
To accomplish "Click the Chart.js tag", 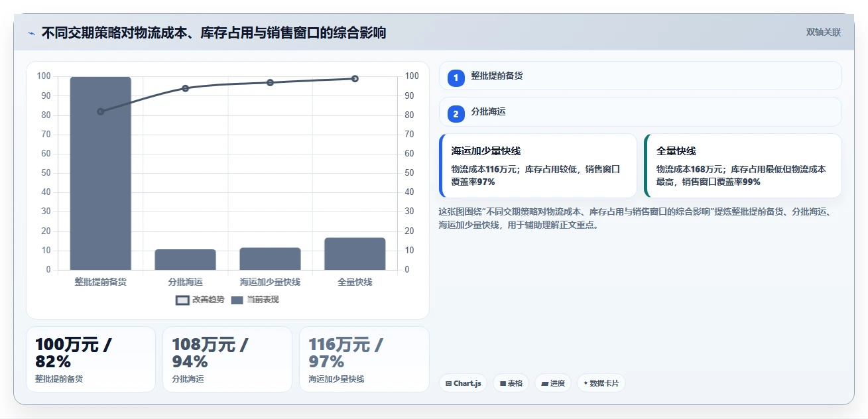I will click(463, 383).
